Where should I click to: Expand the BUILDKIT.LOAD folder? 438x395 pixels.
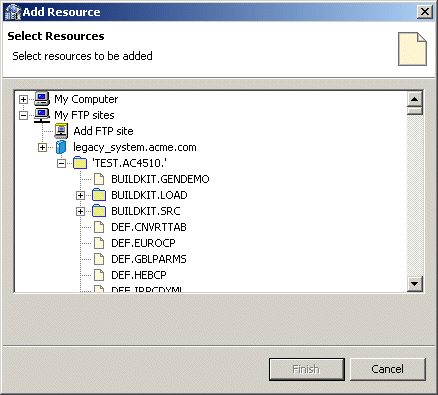(80, 195)
